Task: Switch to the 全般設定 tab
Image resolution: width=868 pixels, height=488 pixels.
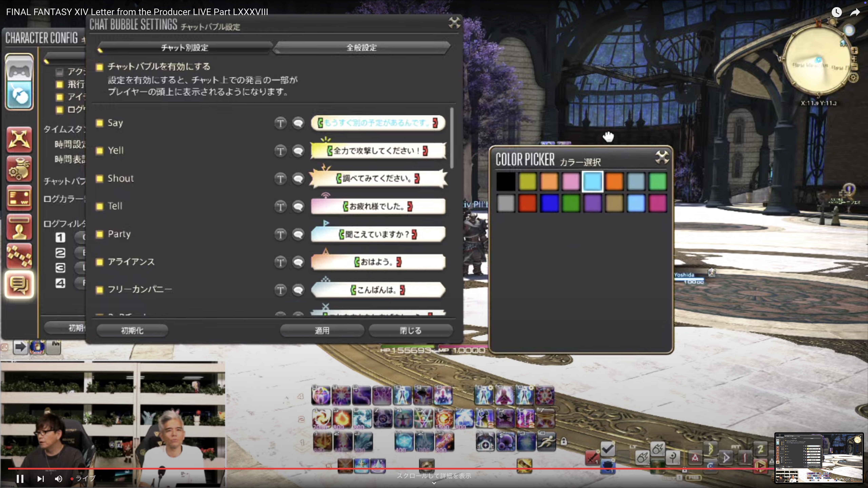Action: [362, 48]
